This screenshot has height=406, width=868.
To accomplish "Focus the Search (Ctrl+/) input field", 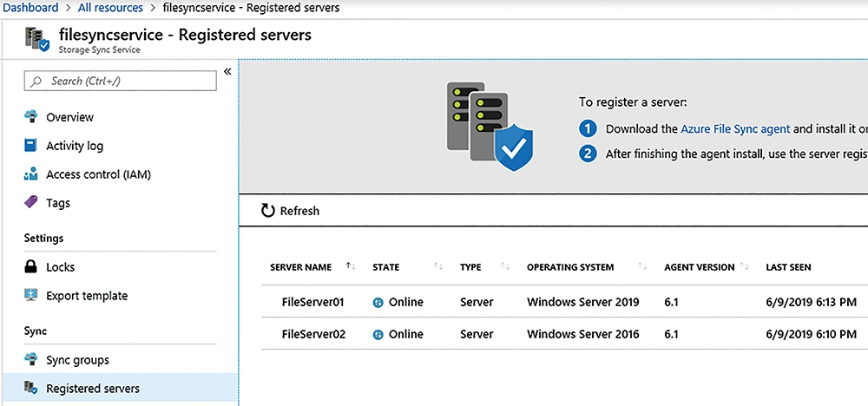I will pyautogui.click(x=120, y=81).
